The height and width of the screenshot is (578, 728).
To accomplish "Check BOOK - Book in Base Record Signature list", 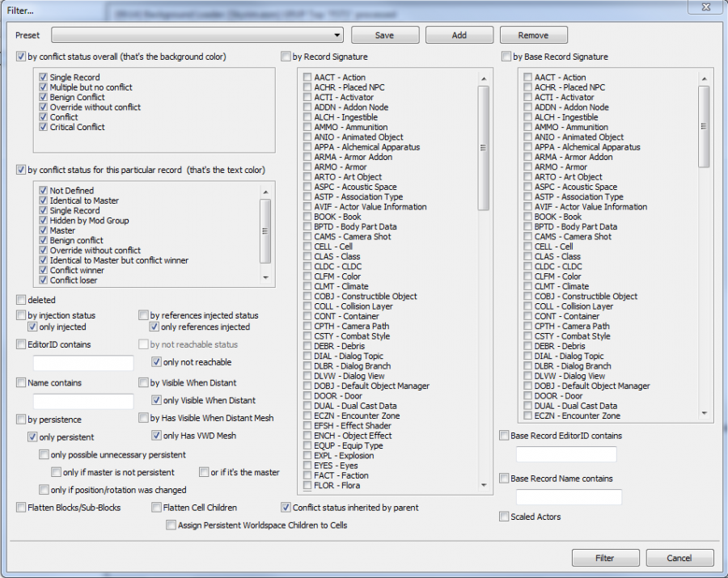I will (x=528, y=217).
